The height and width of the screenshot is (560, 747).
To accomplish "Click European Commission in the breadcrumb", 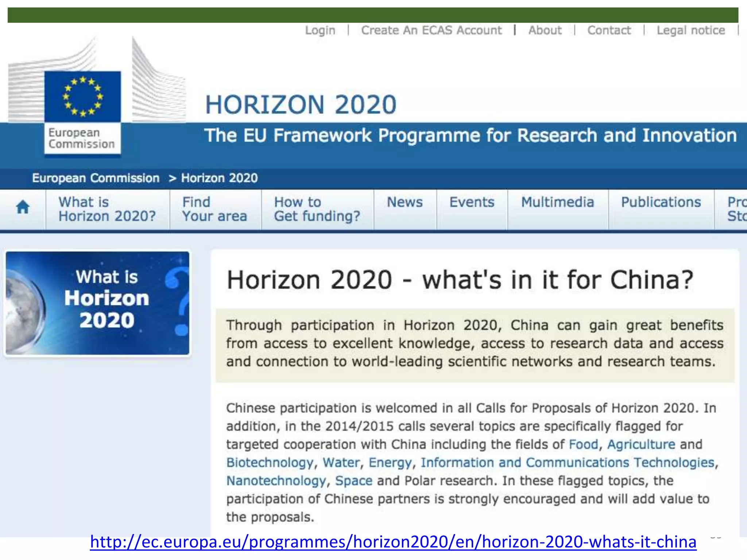I will coord(96,178).
